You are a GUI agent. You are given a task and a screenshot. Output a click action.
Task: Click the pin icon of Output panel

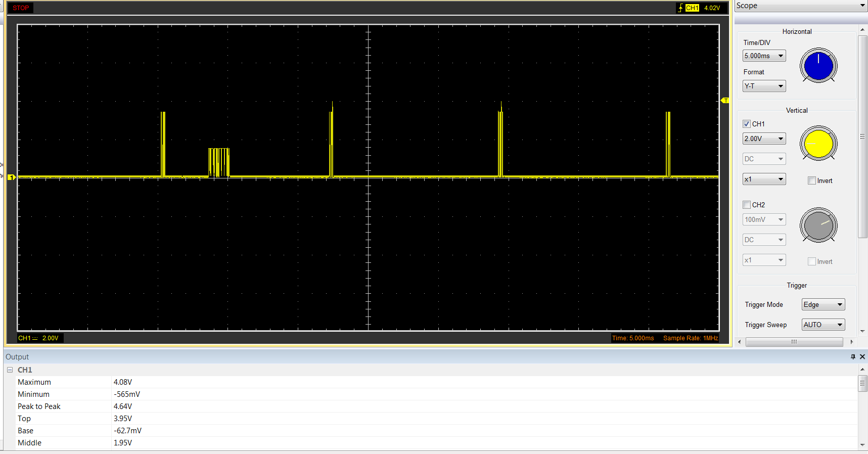[x=853, y=357]
